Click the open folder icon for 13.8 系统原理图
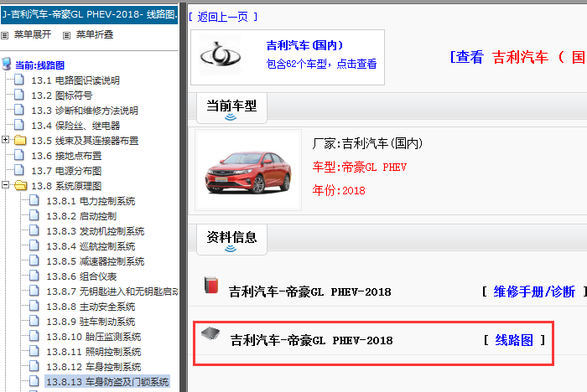The width and height of the screenshot is (587, 392). (21, 185)
